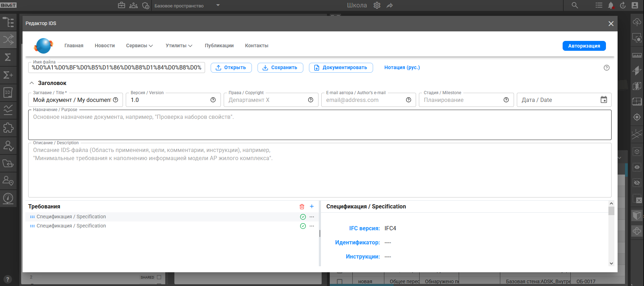Open the 2D drawings sidebar icon
Image resolution: width=644 pixels, height=286 pixels.
8,92
